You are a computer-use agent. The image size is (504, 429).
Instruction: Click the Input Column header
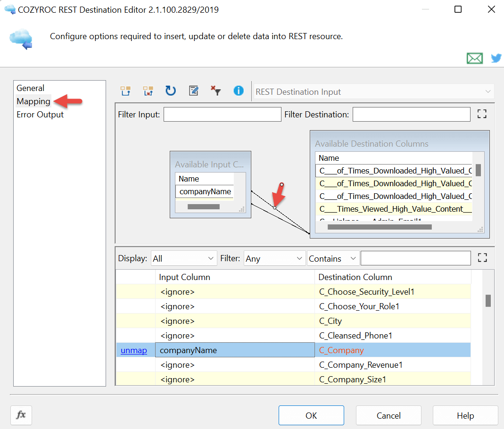click(235, 277)
